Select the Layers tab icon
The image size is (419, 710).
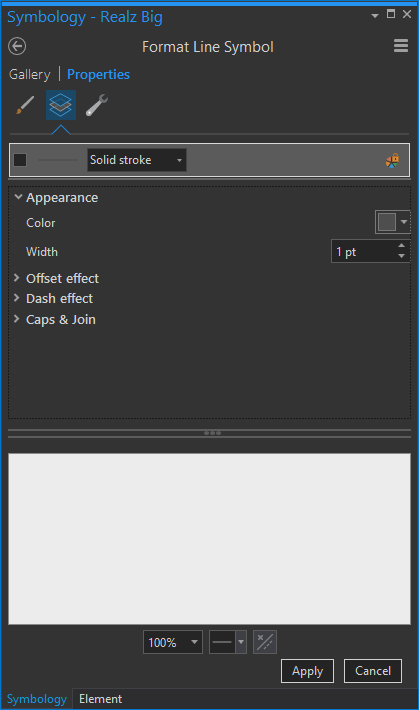tap(61, 105)
